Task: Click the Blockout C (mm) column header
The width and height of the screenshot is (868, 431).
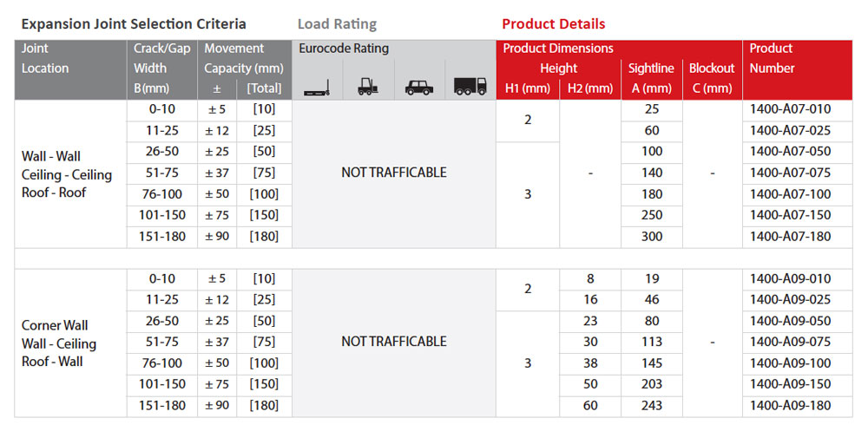Action: coord(712,79)
